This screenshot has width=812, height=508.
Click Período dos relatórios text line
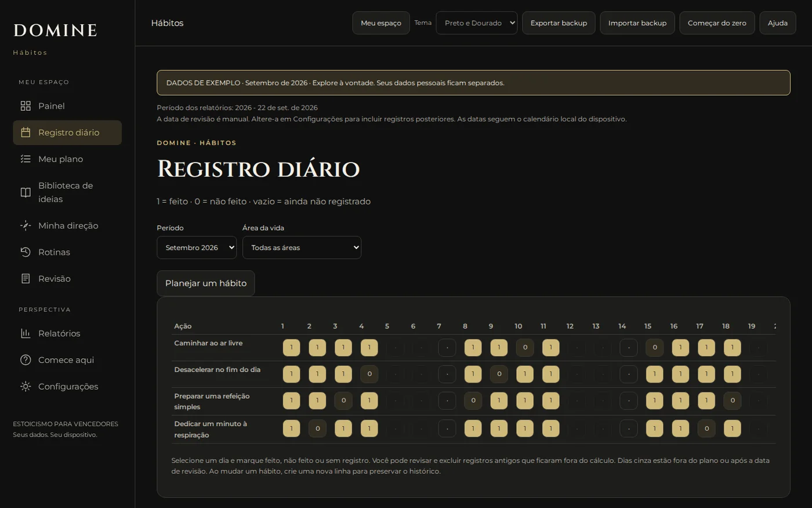pos(237,108)
